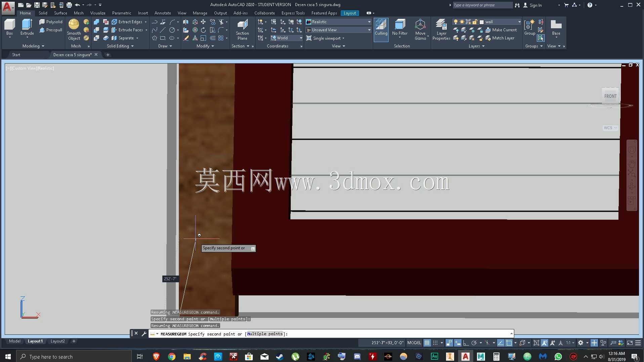Open the WCS dropdown in viewport

tap(610, 128)
